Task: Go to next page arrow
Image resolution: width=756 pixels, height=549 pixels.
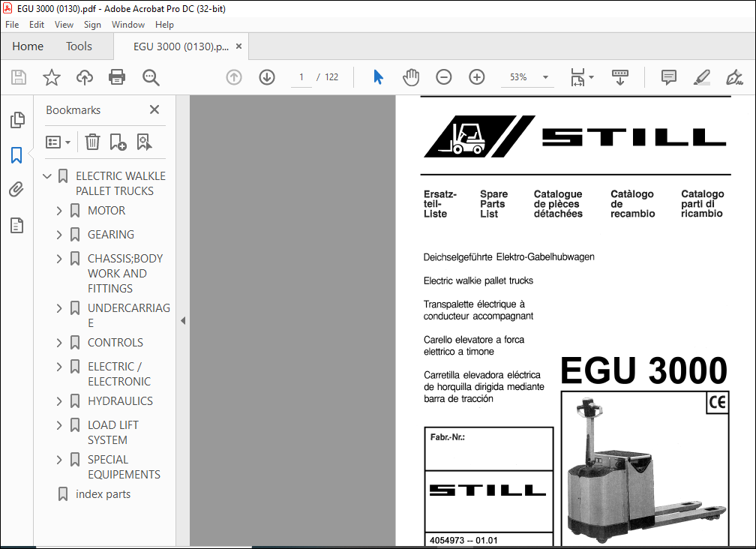Action: pyautogui.click(x=267, y=77)
